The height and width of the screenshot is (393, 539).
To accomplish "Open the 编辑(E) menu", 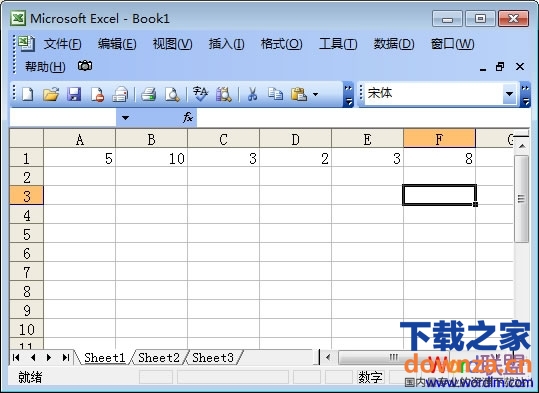I will (117, 44).
